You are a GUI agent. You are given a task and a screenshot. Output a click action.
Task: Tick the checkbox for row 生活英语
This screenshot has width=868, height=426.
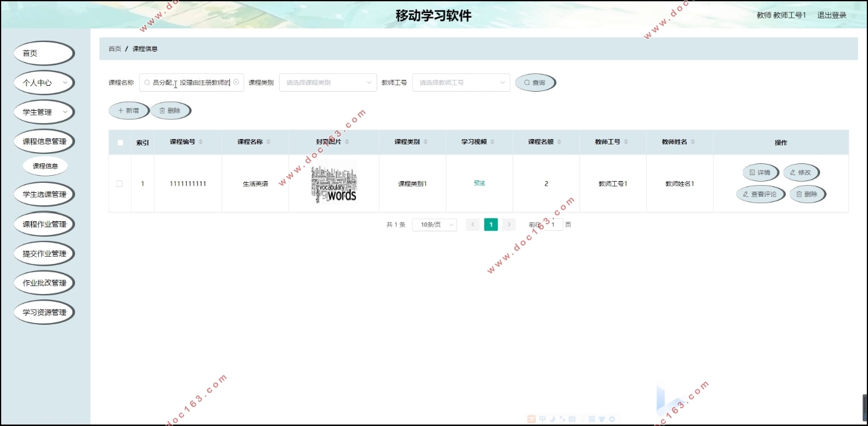(119, 184)
